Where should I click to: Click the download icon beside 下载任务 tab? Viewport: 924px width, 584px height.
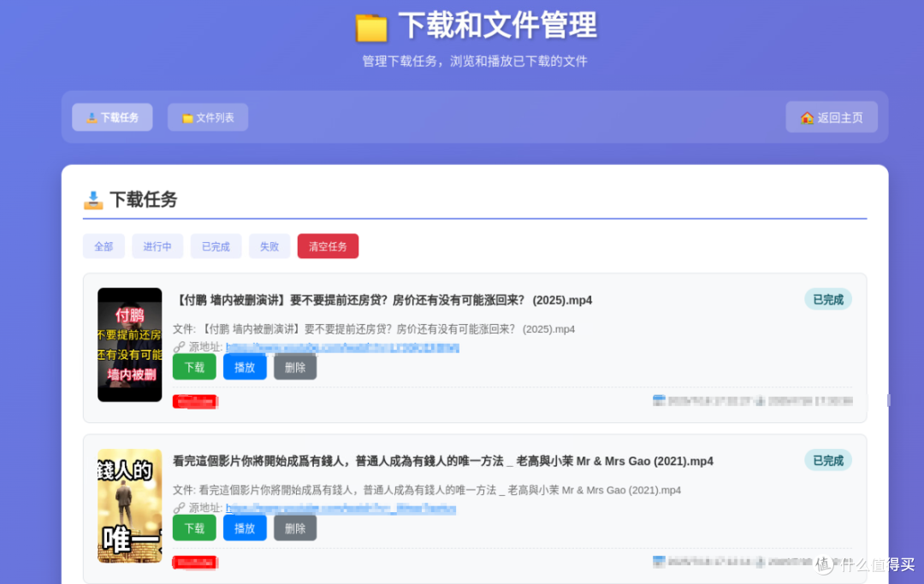tap(92, 118)
